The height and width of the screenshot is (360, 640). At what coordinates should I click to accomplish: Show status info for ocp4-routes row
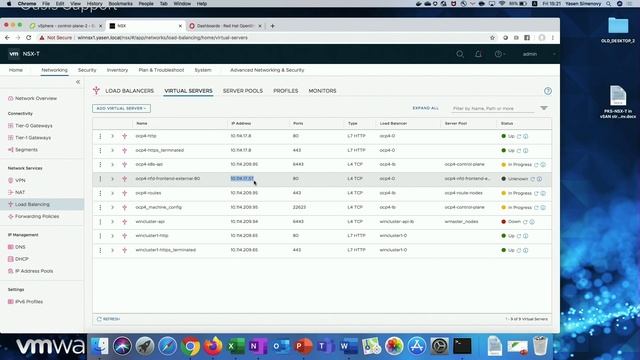tap(543, 193)
